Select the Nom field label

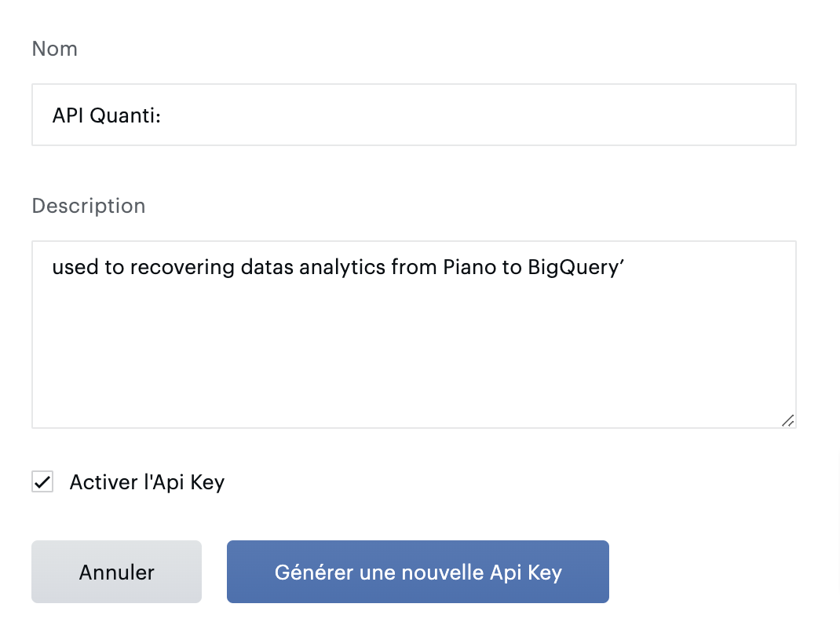point(54,49)
